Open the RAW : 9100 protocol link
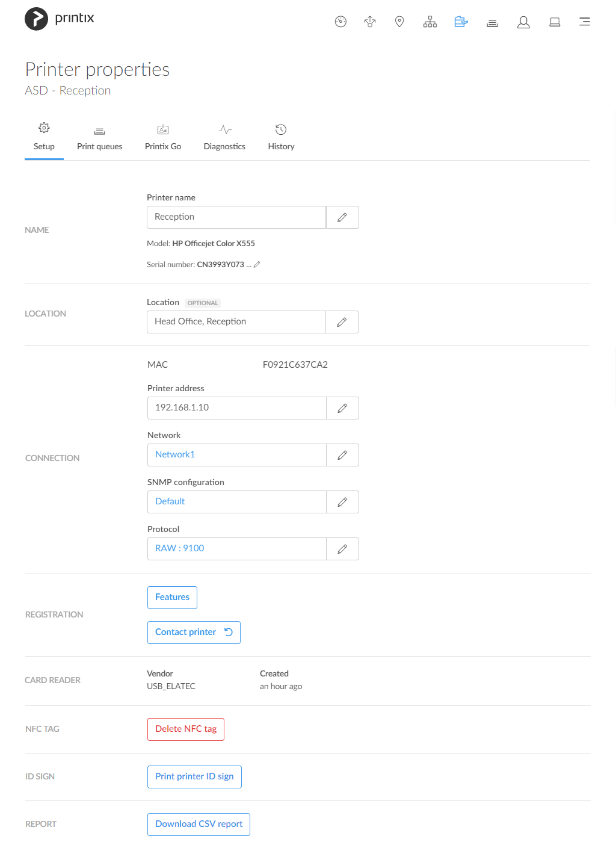The height and width of the screenshot is (851, 616). (179, 548)
